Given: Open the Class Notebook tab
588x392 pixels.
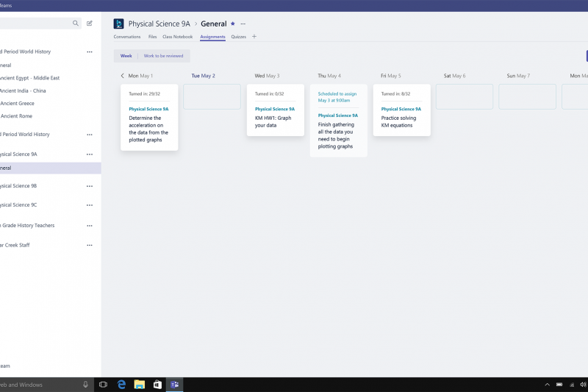Looking at the screenshot, I should pos(177,37).
